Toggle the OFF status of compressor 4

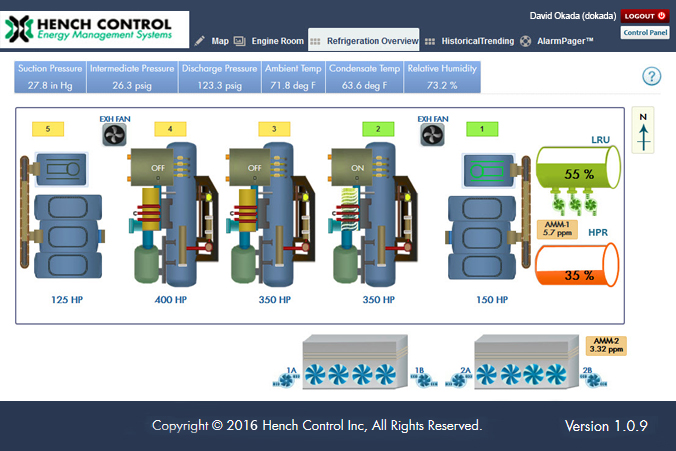click(x=156, y=169)
